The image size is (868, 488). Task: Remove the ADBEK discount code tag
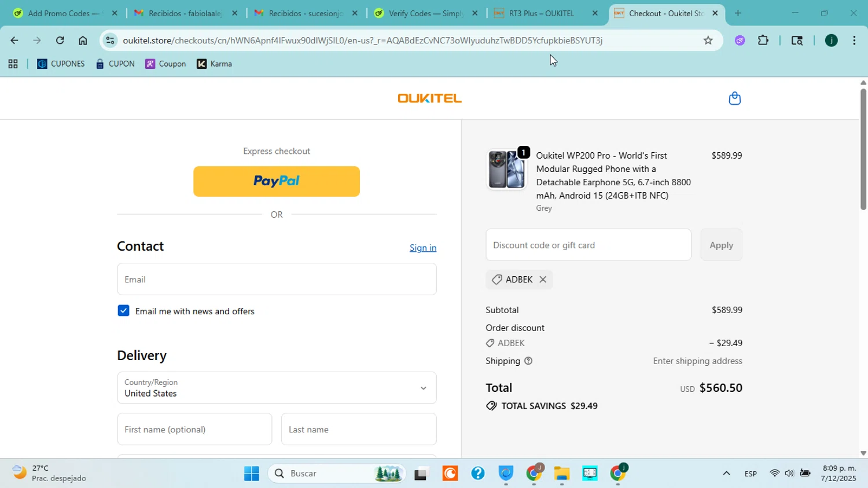(543, 280)
